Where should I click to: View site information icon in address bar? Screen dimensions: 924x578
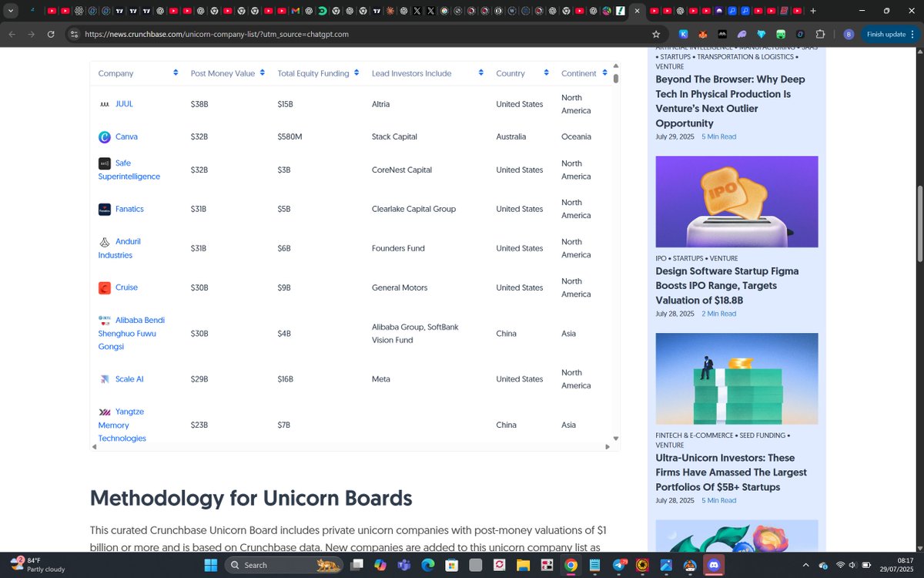tap(74, 34)
